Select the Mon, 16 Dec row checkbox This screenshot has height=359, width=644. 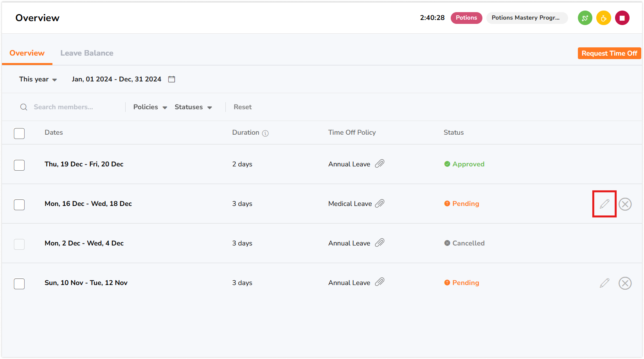pyautogui.click(x=19, y=205)
